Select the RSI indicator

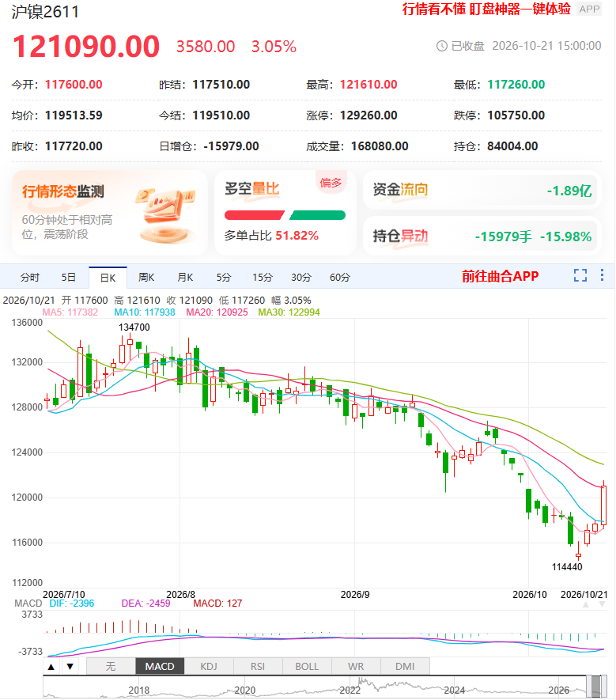coord(258,667)
